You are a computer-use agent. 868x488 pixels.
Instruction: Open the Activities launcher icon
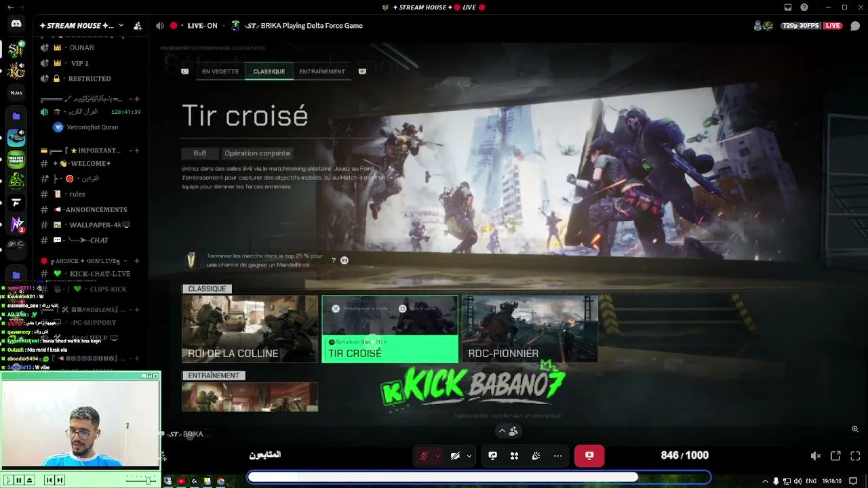tap(515, 455)
